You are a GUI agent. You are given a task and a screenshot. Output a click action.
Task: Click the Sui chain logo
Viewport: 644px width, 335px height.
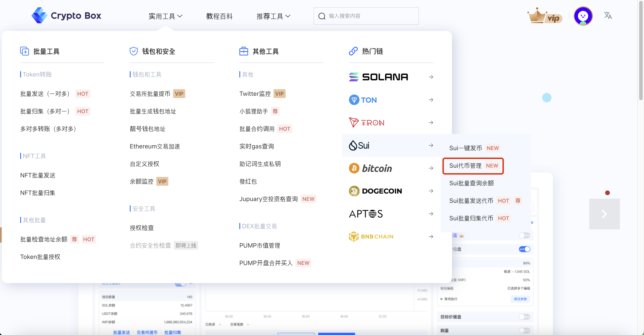click(x=359, y=145)
